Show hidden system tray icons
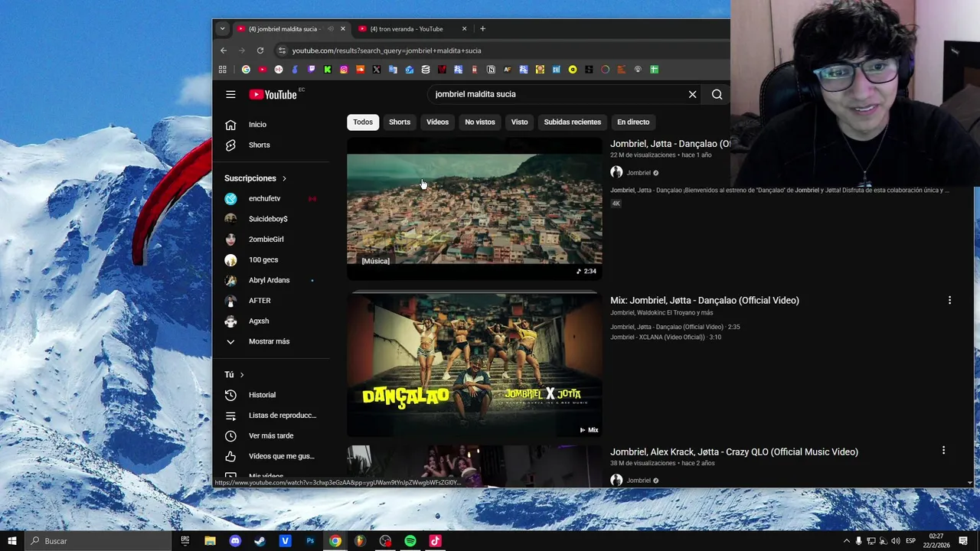This screenshot has width=980, height=551. 846,541
